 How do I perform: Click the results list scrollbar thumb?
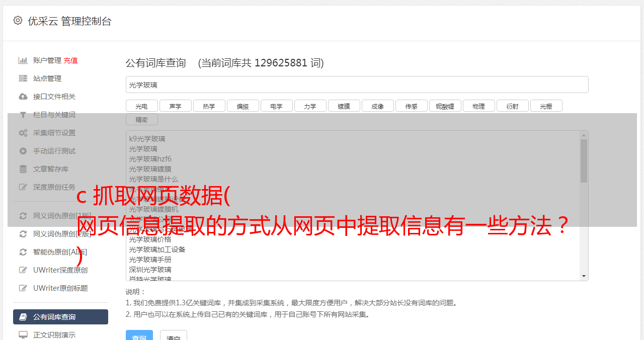584,161
